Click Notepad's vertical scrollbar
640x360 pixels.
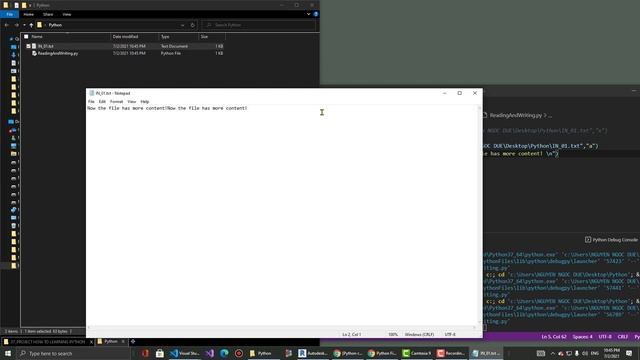tap(480, 215)
